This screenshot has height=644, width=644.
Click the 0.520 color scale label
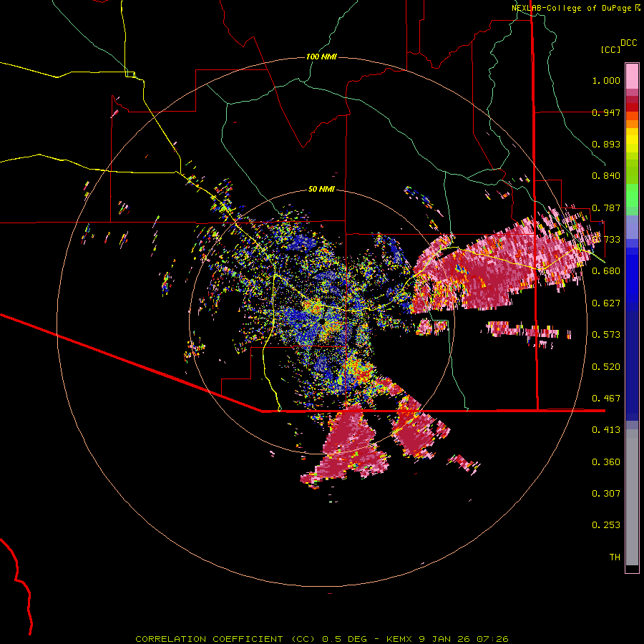(606, 367)
